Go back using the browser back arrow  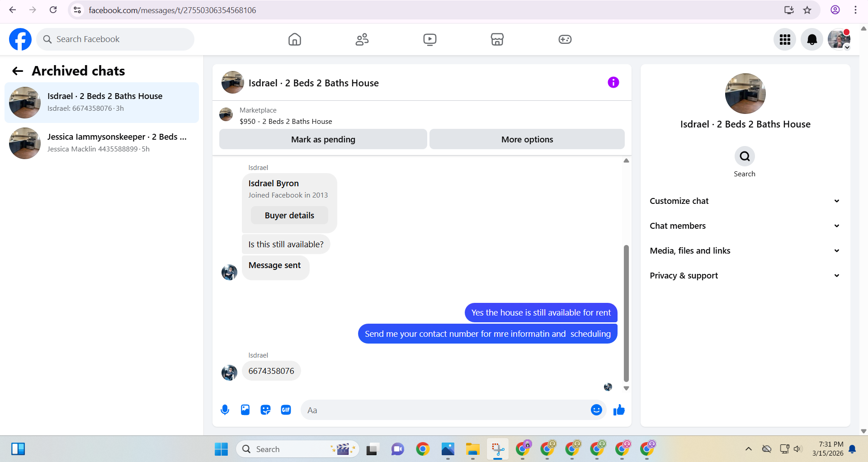point(13,10)
